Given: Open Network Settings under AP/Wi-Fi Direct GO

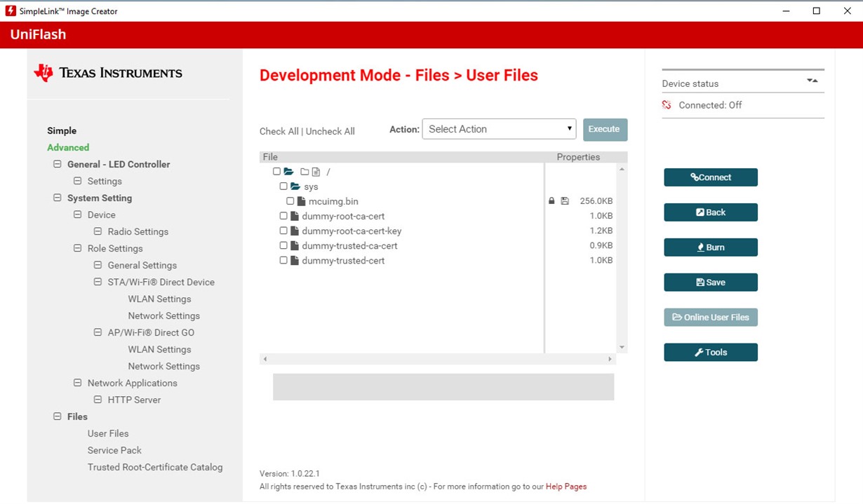Looking at the screenshot, I should click(164, 366).
